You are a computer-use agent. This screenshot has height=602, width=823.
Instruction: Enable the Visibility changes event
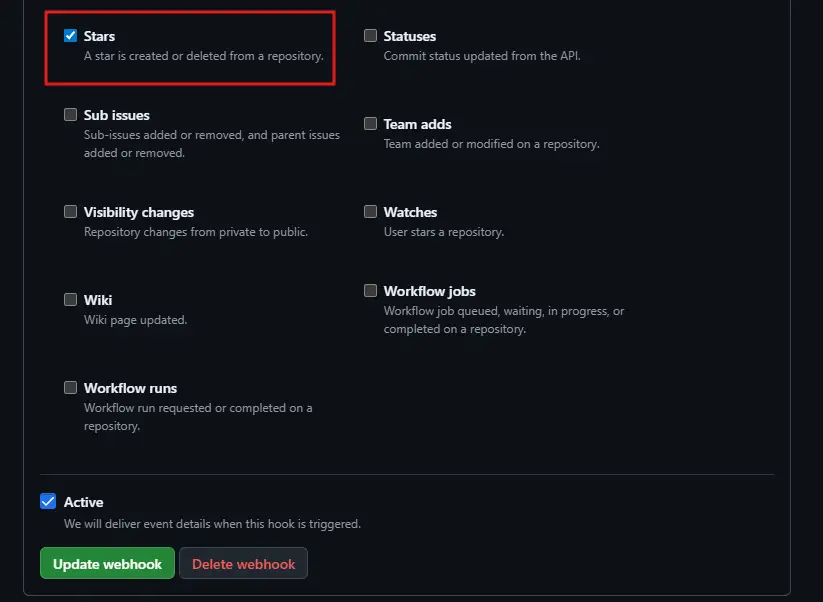tap(70, 211)
